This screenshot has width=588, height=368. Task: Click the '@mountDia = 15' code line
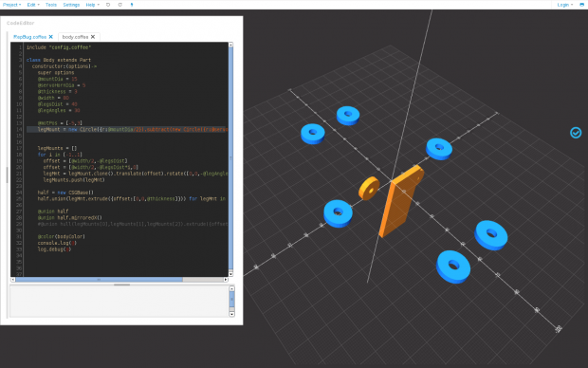click(57, 79)
